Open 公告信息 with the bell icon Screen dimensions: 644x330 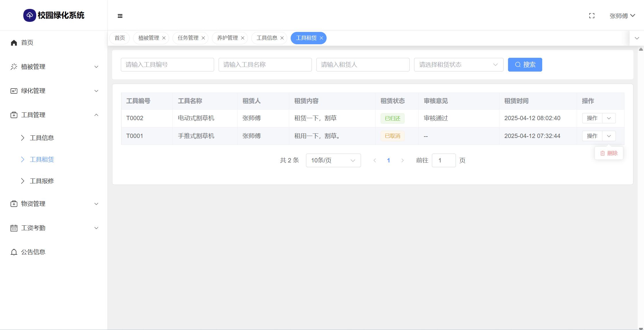(x=14, y=252)
